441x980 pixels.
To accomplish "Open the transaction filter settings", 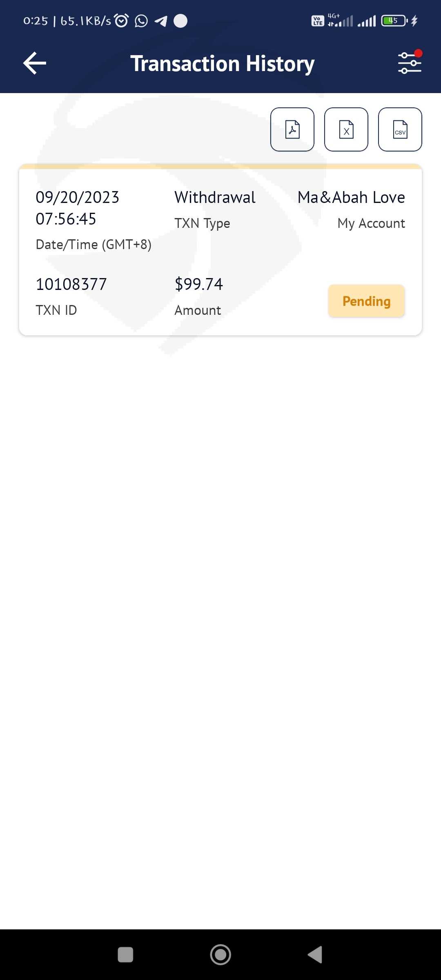I will (410, 63).
